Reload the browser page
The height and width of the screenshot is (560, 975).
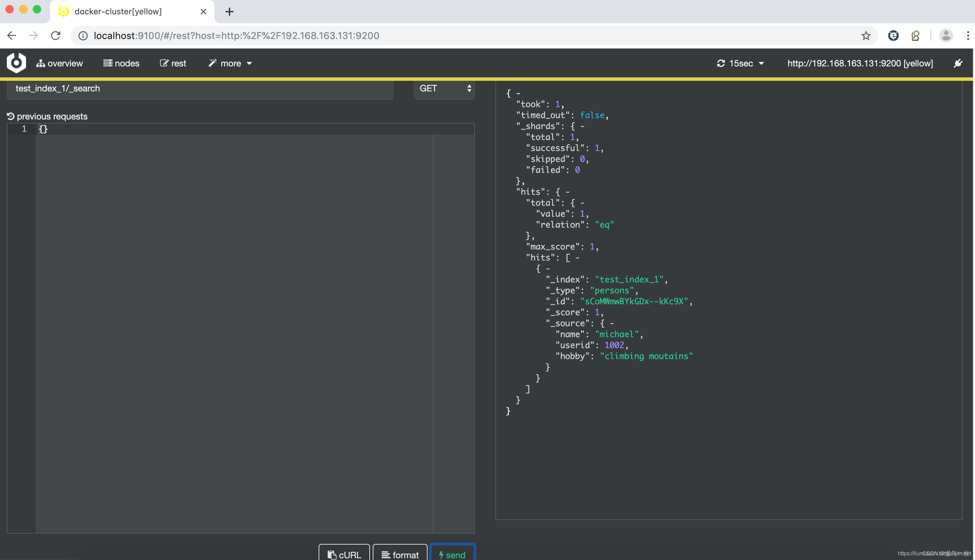(x=56, y=36)
